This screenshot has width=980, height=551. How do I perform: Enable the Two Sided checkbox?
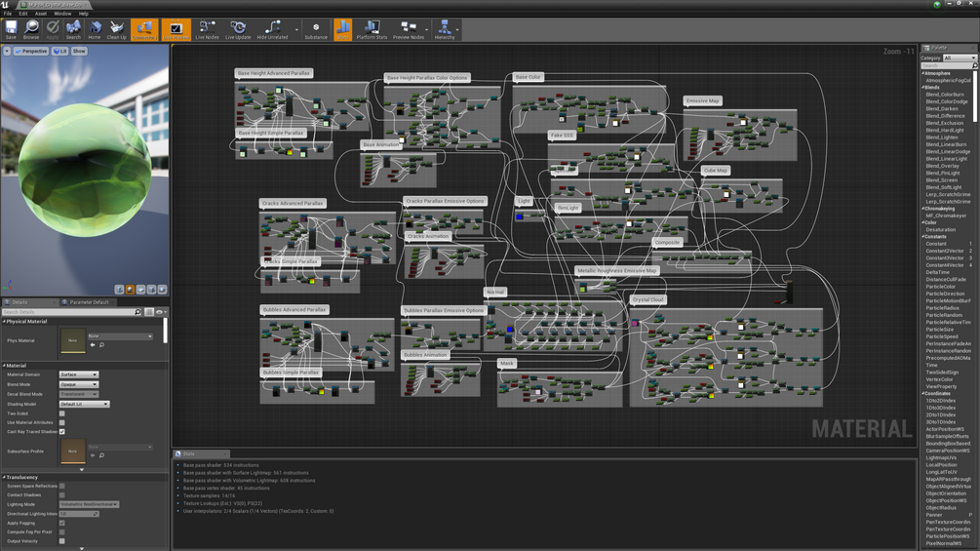pos(61,413)
